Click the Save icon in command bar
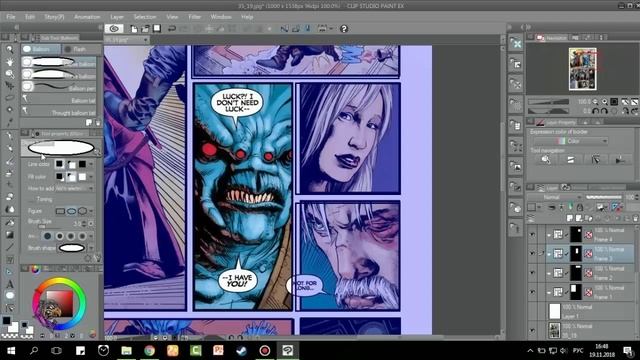Image resolution: width=640 pixels, height=360 pixels. coord(157,29)
